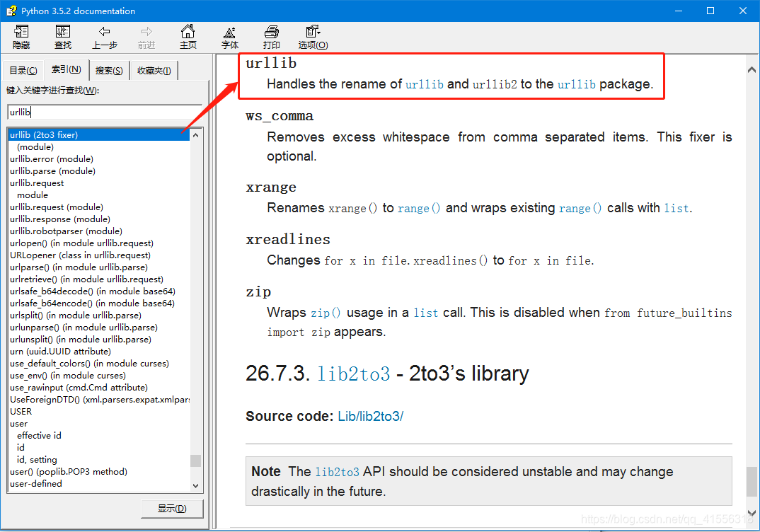Screen dimensions: 760x532
Task: Select 'effective id' sub-entry under user
Action: click(39, 436)
